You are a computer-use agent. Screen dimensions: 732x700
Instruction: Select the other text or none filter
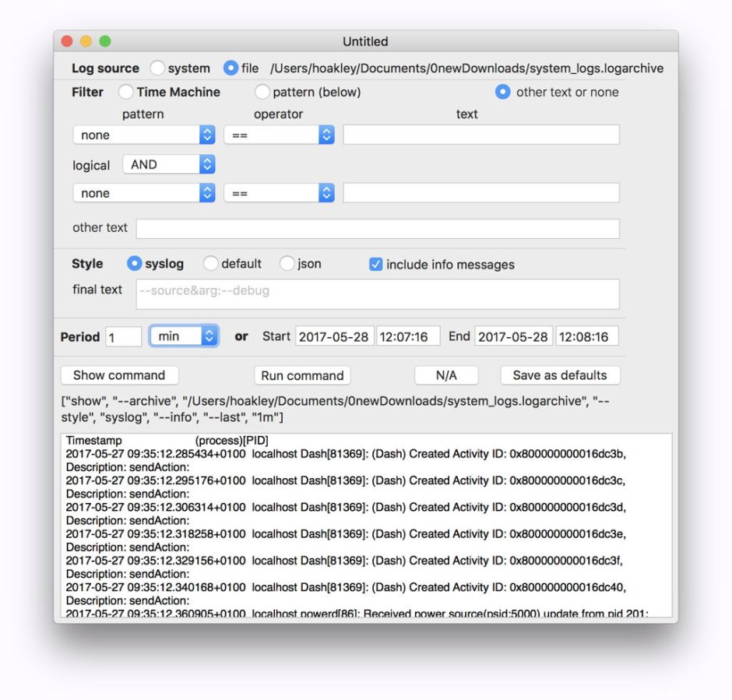pyautogui.click(x=503, y=92)
